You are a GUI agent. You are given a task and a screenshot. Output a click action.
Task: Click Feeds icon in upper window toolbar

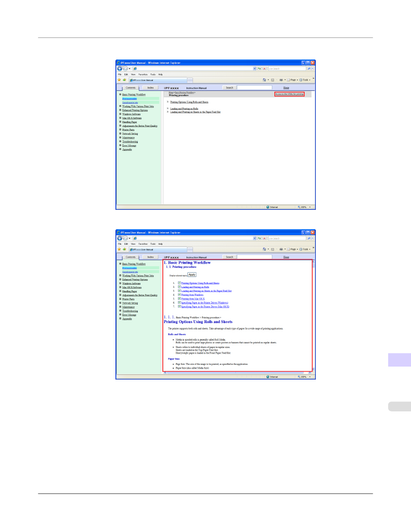272,80
